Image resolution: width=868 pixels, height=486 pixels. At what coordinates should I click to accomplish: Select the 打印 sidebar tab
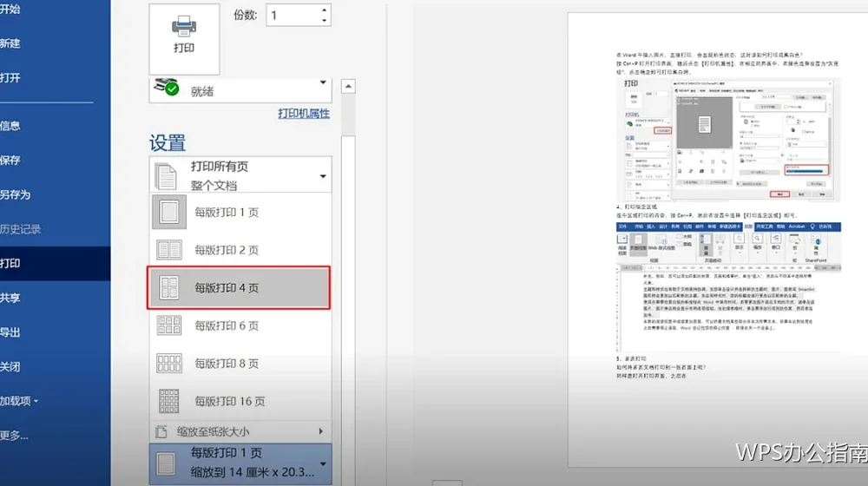click(55, 263)
